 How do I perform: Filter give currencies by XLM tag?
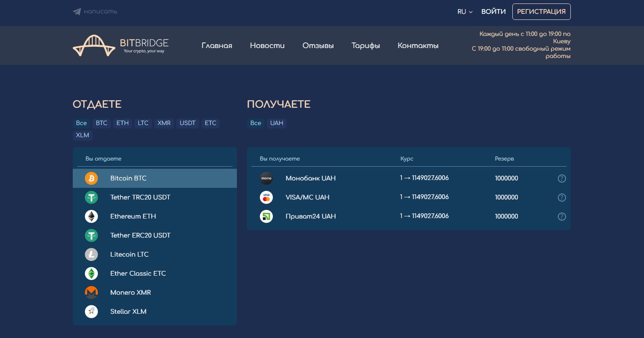coord(82,135)
